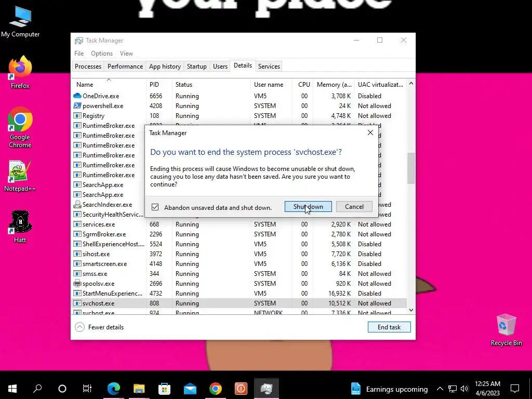Select the Registry process row

tap(240, 116)
